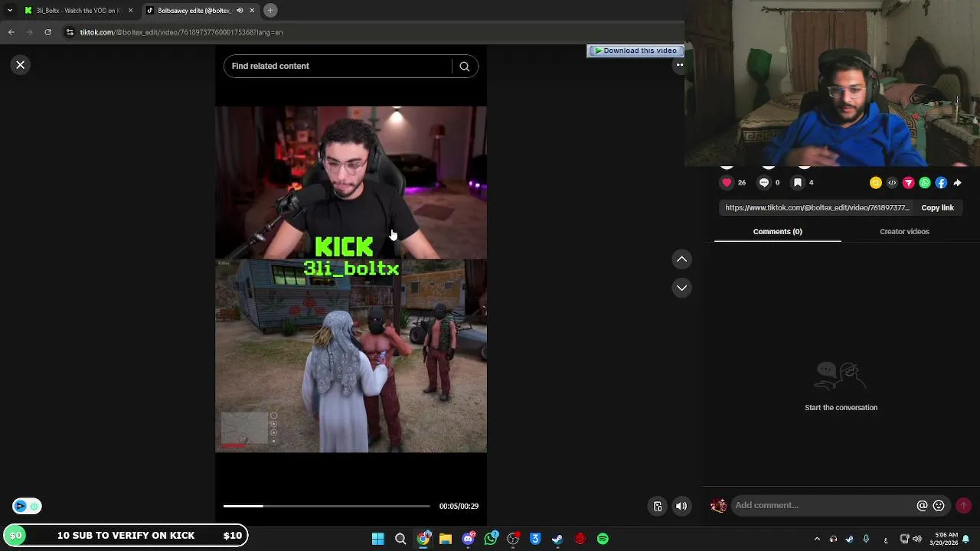Click the search magnifier in Find related content
Image resolution: width=980 pixels, height=551 pixels.
point(465,67)
